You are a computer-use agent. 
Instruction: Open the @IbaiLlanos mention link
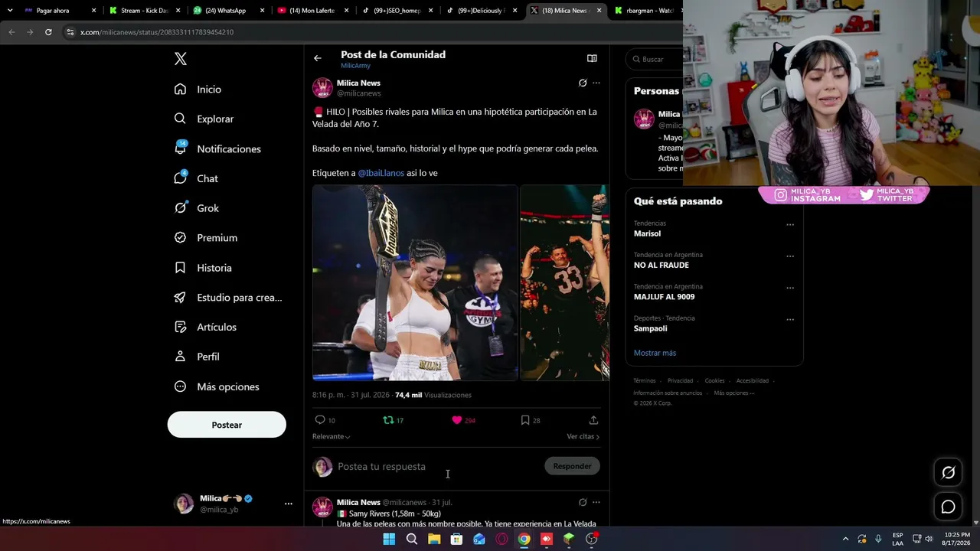(381, 173)
